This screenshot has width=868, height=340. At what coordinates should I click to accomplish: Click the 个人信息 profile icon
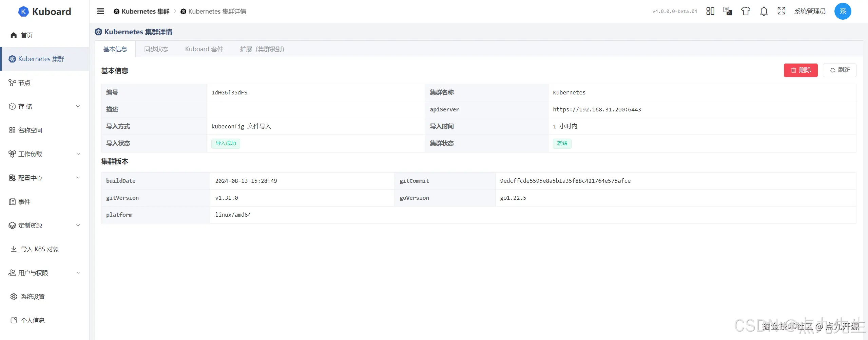(14, 320)
